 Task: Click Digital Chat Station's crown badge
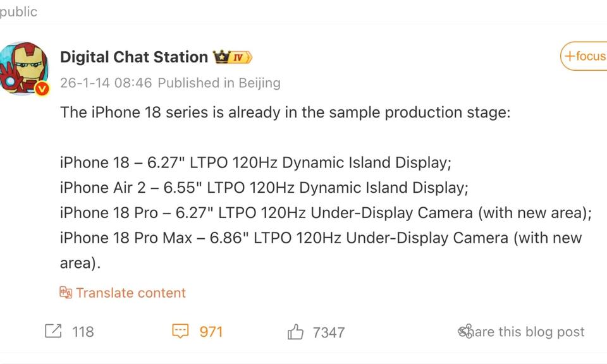point(221,56)
